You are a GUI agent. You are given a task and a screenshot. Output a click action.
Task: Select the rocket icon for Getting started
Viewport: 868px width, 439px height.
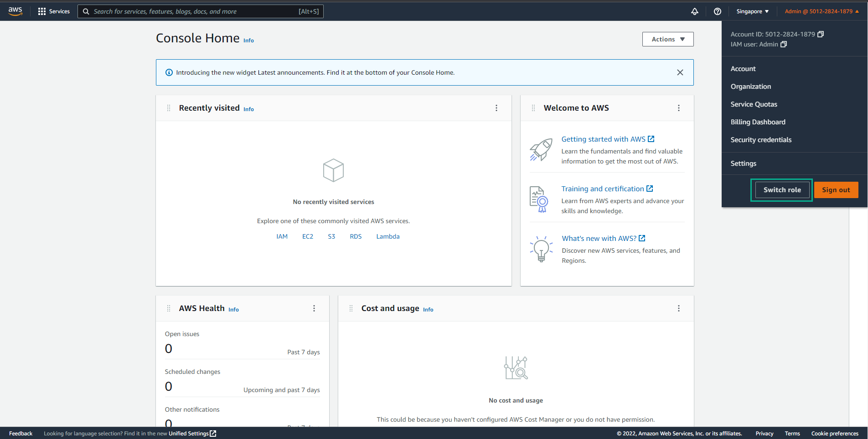click(541, 150)
